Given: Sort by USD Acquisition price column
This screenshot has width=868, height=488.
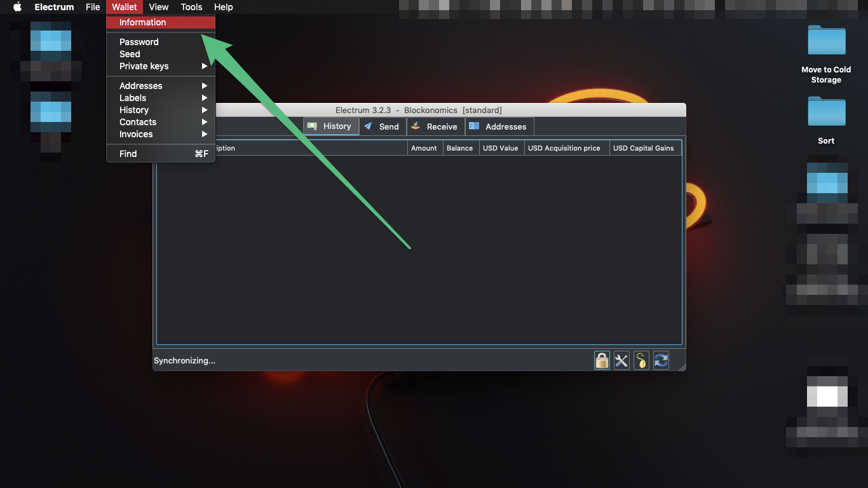Looking at the screenshot, I should coord(567,148).
